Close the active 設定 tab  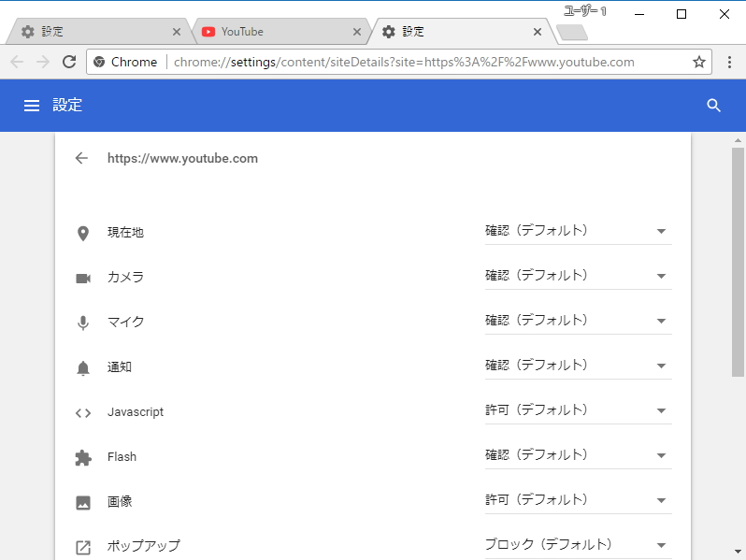click(x=538, y=32)
